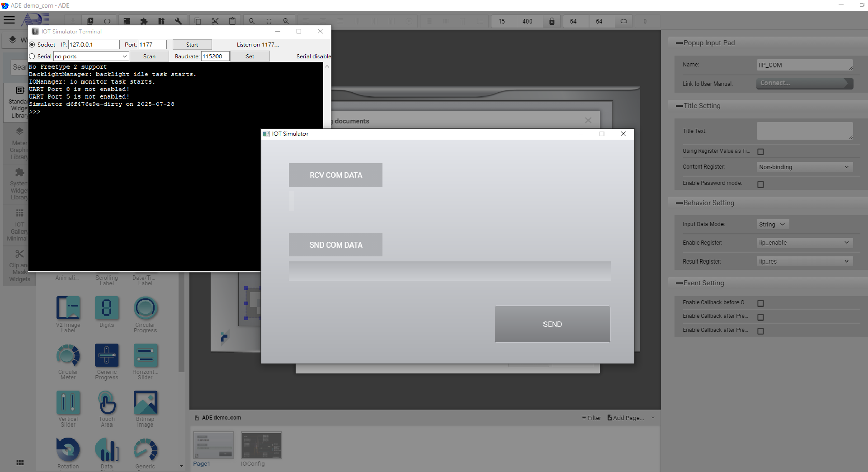
Task: Open the serial ports combo box
Action: pos(91,57)
